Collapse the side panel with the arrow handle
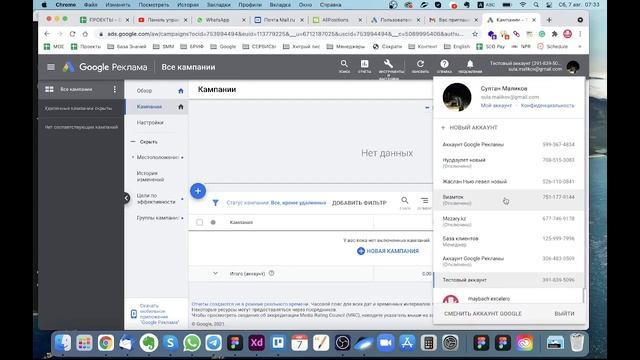Viewport: 640px width, 360px height. point(127,198)
